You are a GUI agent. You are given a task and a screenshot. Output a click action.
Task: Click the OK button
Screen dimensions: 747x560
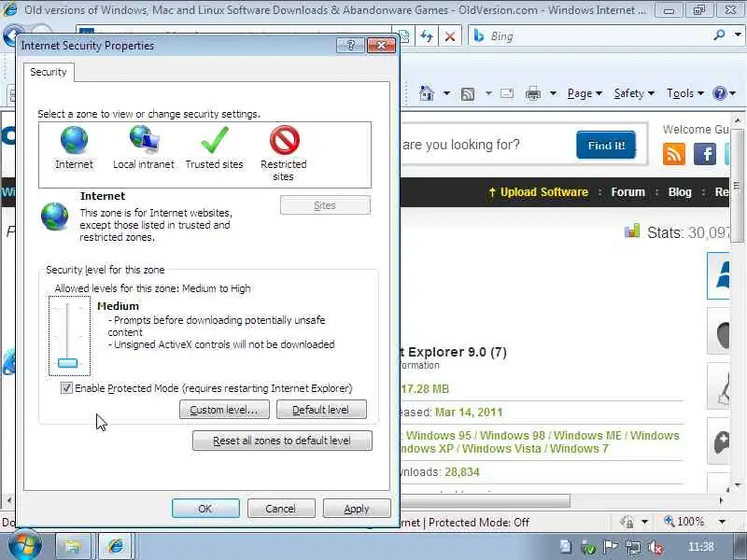pos(205,509)
